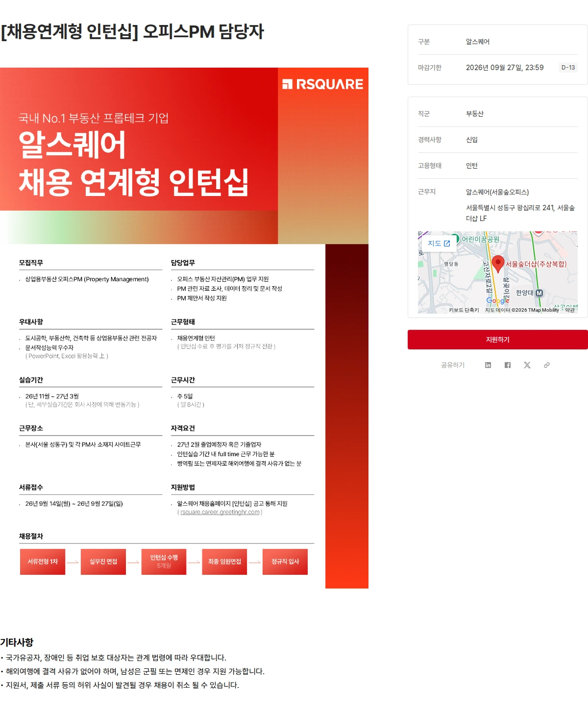Click the 키보드 단축키 map option
Viewport: 588px width, 712px height.
(x=464, y=310)
